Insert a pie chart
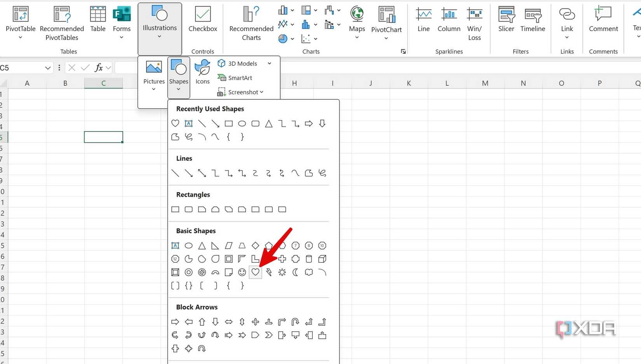 pos(282,38)
